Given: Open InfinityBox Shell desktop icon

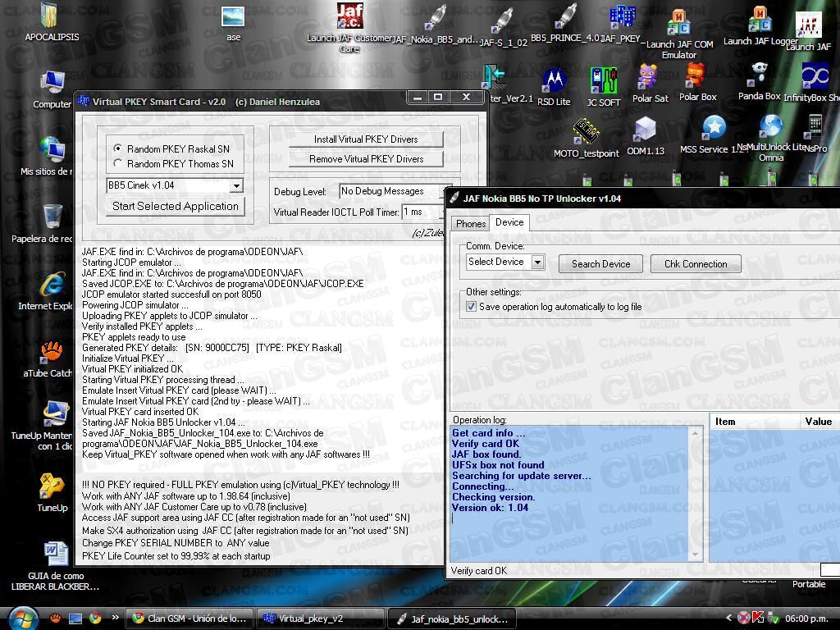Looking at the screenshot, I should click(815, 76).
